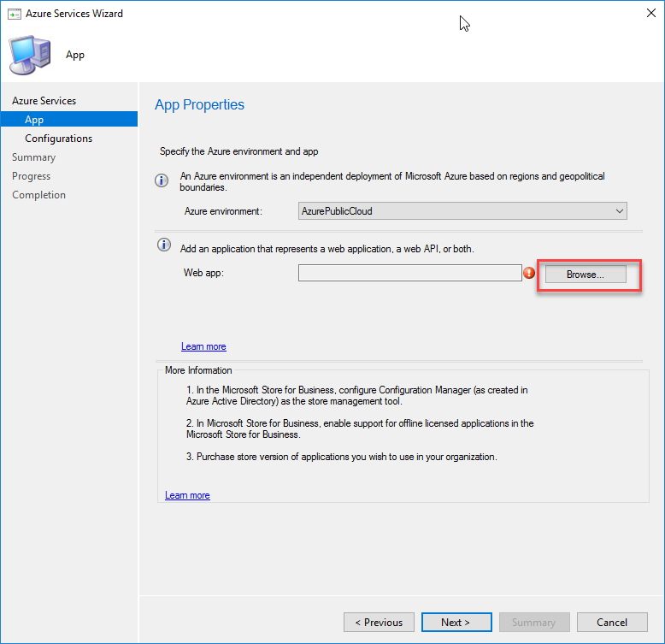This screenshot has height=644, width=665.
Task: Open the Azure environment dropdown
Action: pyautogui.click(x=462, y=211)
